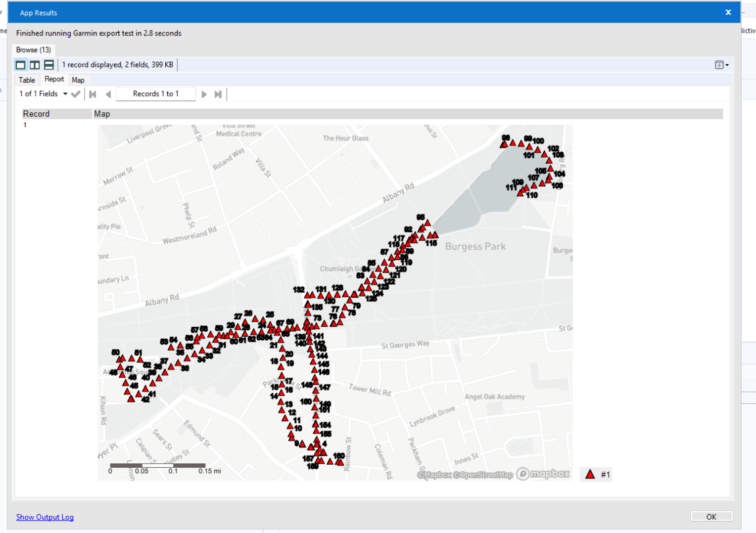756x533 pixels.
Task: Click the #1 legend triangle symbol
Action: [x=590, y=474]
